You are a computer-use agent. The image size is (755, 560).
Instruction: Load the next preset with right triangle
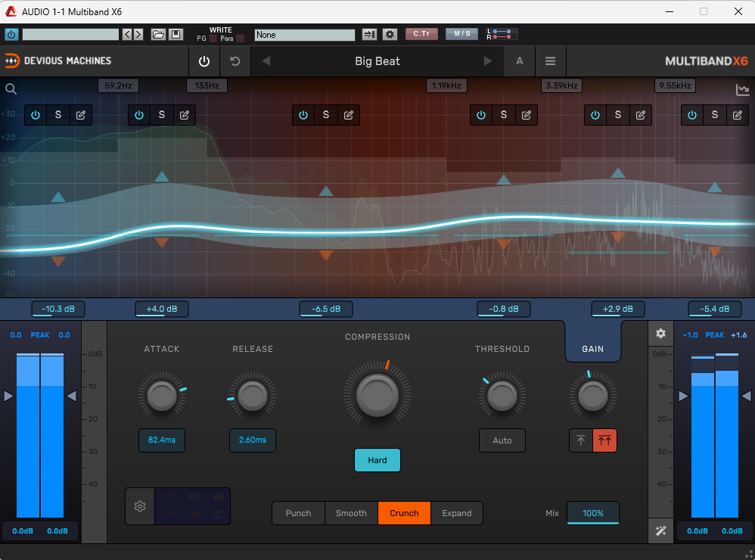488,61
